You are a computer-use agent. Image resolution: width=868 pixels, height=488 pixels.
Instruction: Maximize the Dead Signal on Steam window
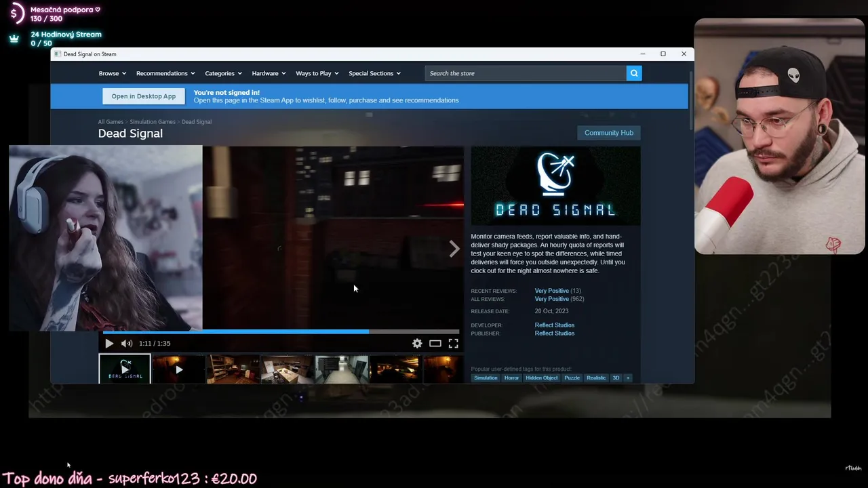pyautogui.click(x=663, y=54)
